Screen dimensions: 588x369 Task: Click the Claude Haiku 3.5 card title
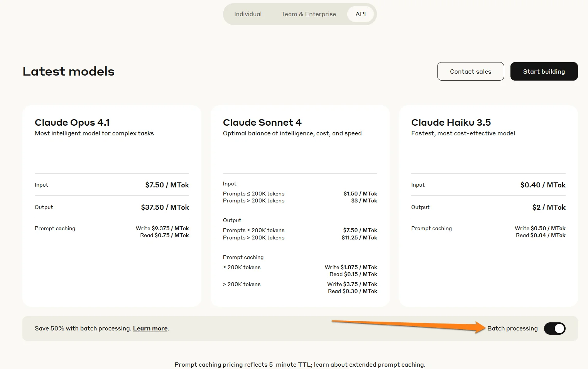click(x=451, y=122)
